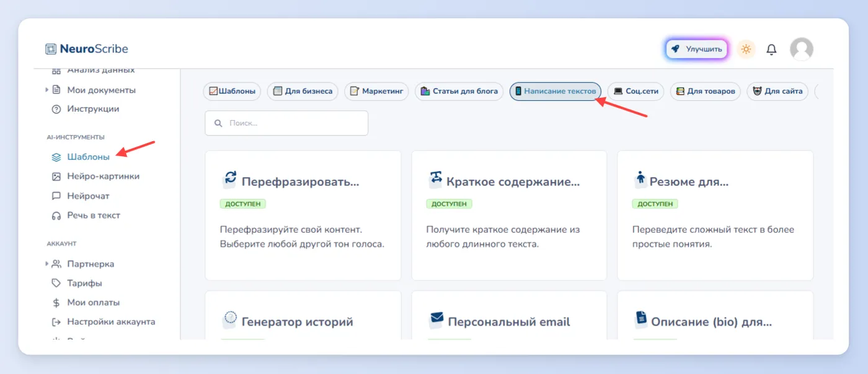Open the Описание (bio) для card title
868x374 pixels.
[712, 322]
